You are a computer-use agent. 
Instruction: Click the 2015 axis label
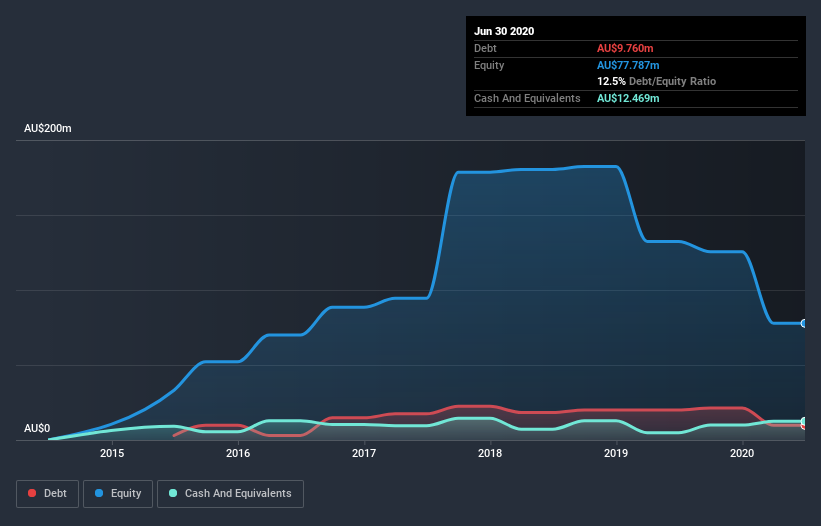tap(112, 453)
